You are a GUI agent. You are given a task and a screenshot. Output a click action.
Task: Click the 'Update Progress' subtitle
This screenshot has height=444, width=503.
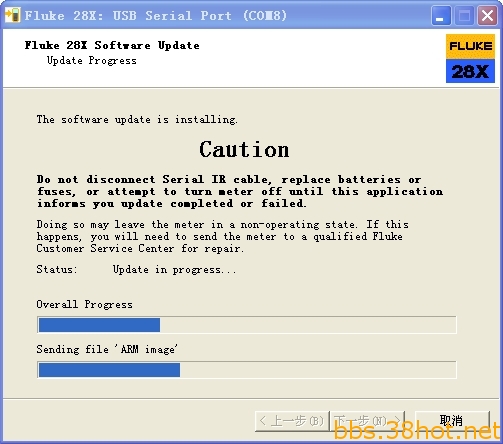tap(92, 61)
